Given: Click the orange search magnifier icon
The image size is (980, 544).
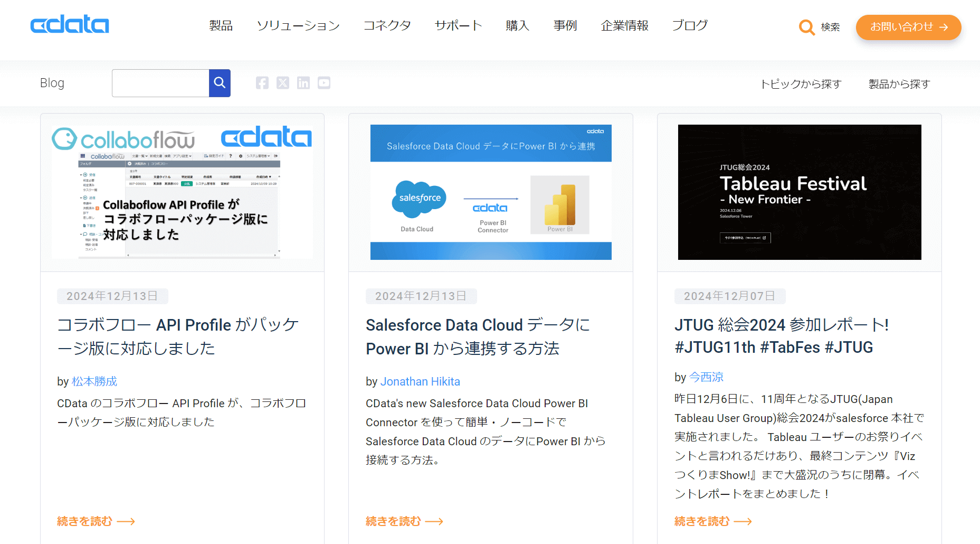Looking at the screenshot, I should click(x=806, y=27).
